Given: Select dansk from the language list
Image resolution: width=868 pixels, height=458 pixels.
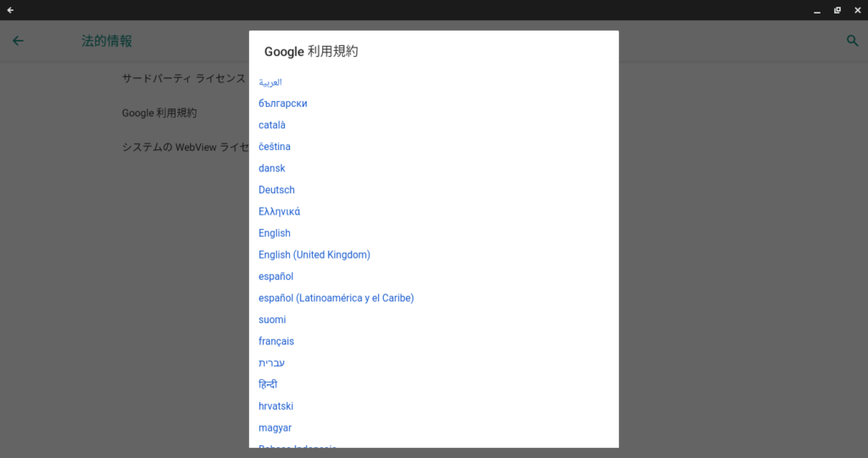Looking at the screenshot, I should [x=272, y=168].
